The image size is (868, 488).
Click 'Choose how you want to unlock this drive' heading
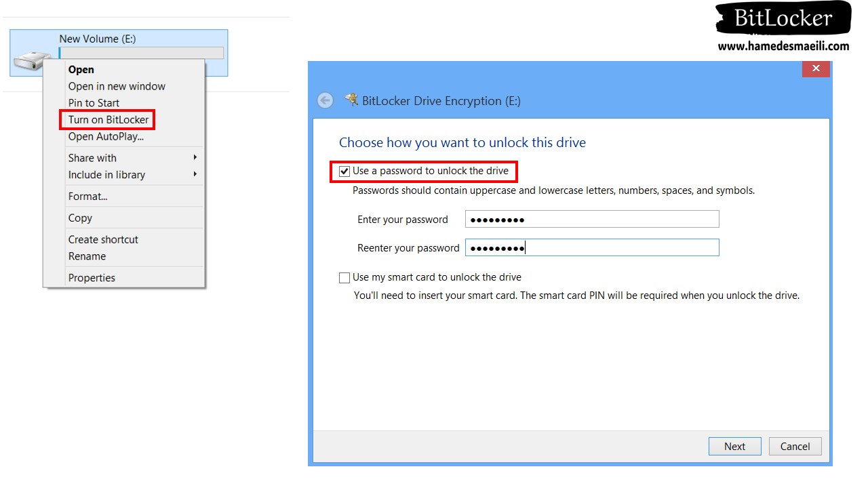pyautogui.click(x=462, y=143)
